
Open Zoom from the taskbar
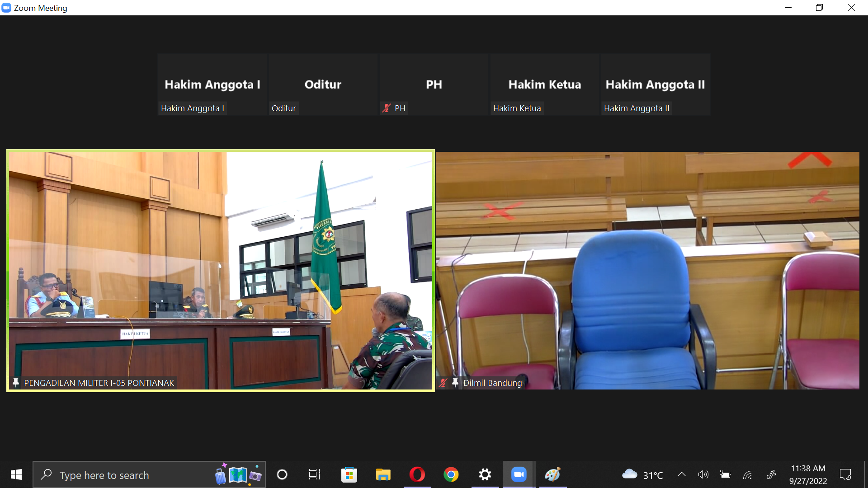519,474
